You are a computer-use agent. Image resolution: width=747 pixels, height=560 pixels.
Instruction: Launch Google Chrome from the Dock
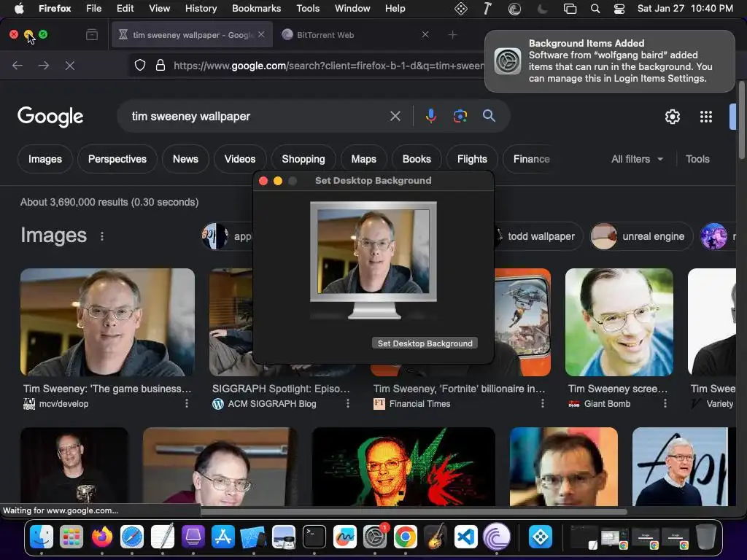click(405, 537)
